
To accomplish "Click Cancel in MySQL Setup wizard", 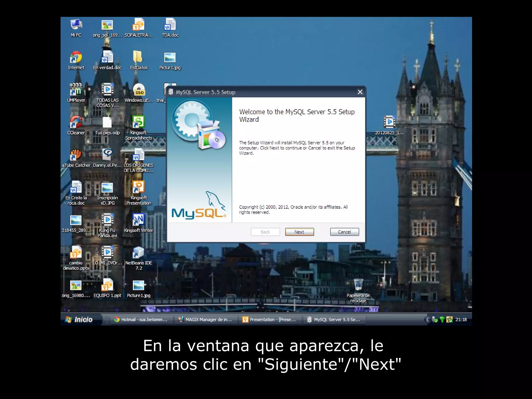I will [344, 232].
